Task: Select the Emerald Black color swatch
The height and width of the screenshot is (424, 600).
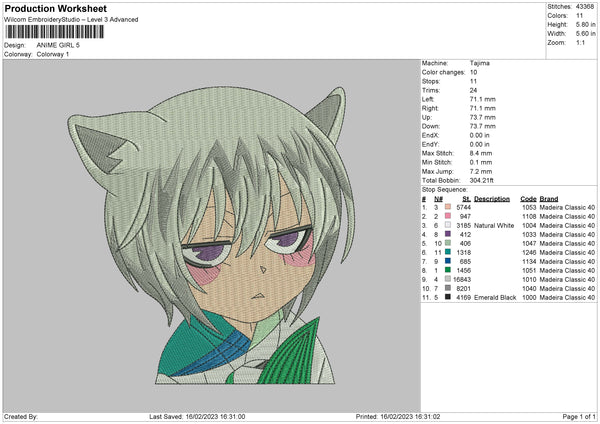Action: [x=448, y=297]
